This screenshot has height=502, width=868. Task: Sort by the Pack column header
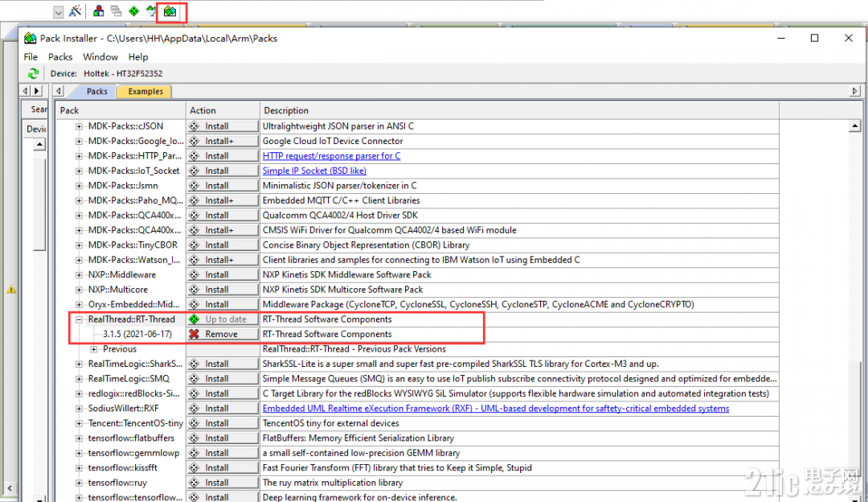coord(121,110)
